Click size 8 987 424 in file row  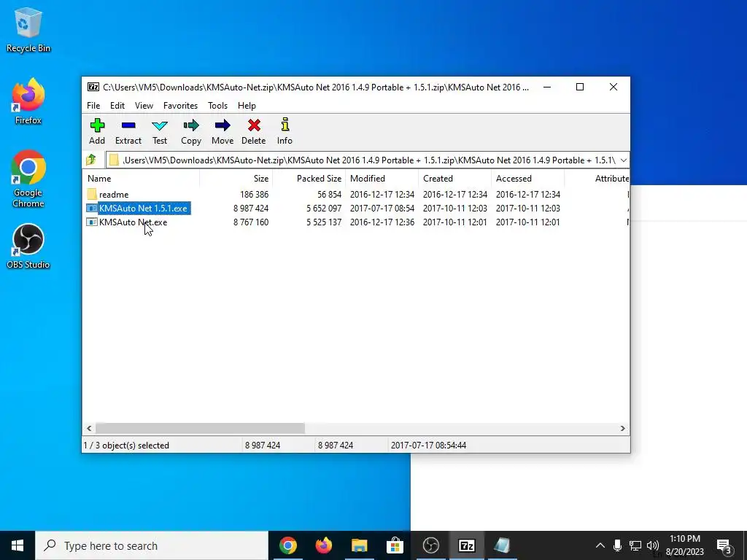pos(251,208)
